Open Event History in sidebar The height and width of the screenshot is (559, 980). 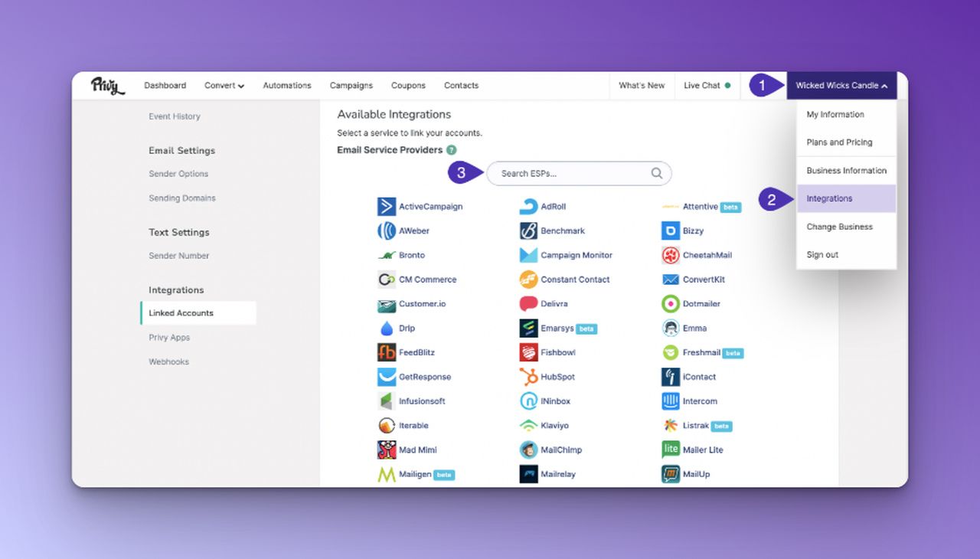[x=175, y=116]
